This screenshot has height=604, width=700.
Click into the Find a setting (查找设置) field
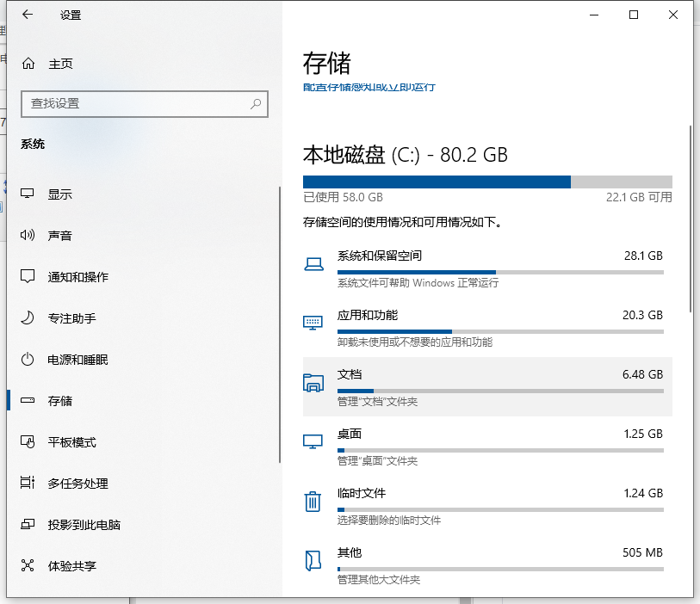coord(133,103)
